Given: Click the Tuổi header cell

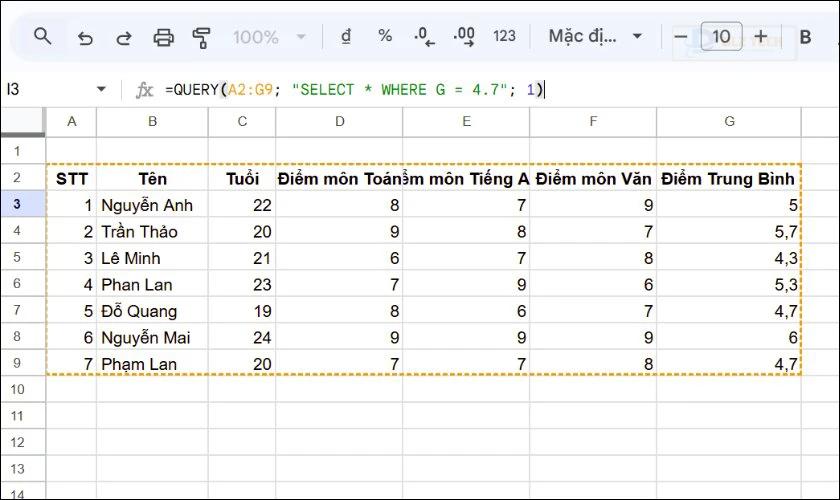Looking at the screenshot, I should point(242,178).
